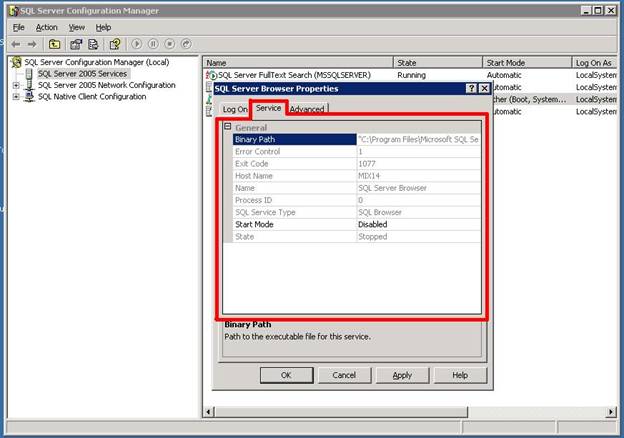This screenshot has width=624, height=438.
Task: Sort by the State column header
Action: pos(438,63)
